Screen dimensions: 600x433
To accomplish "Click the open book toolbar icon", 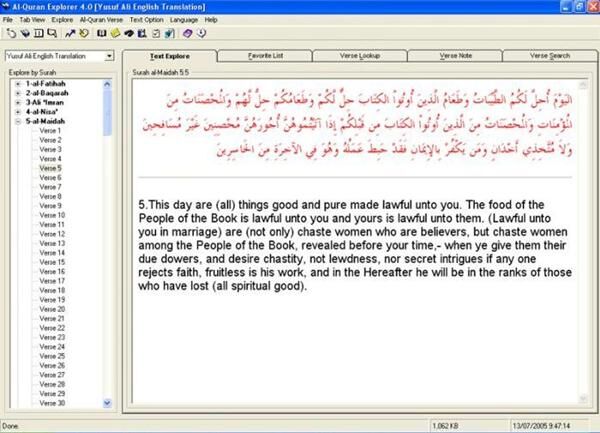I will click(x=101, y=34).
